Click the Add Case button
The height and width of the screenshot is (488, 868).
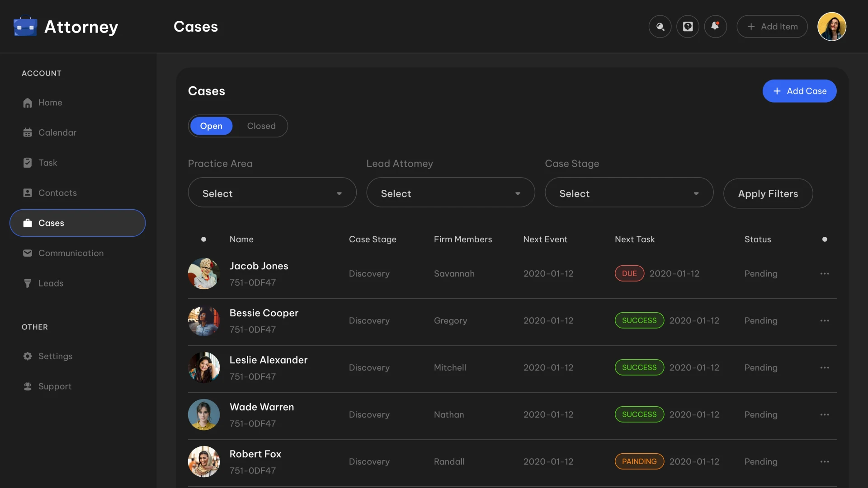(799, 91)
